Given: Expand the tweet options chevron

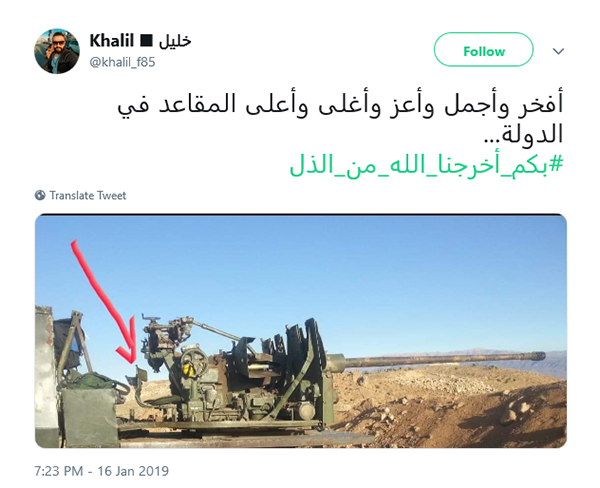Looking at the screenshot, I should (558, 51).
